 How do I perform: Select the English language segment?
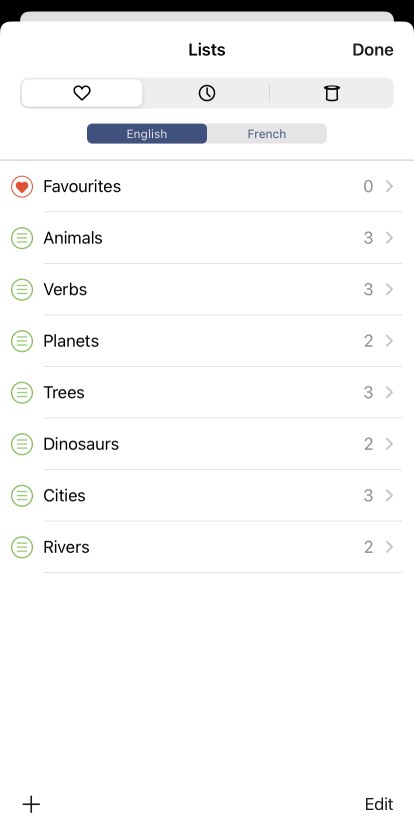coord(147,134)
